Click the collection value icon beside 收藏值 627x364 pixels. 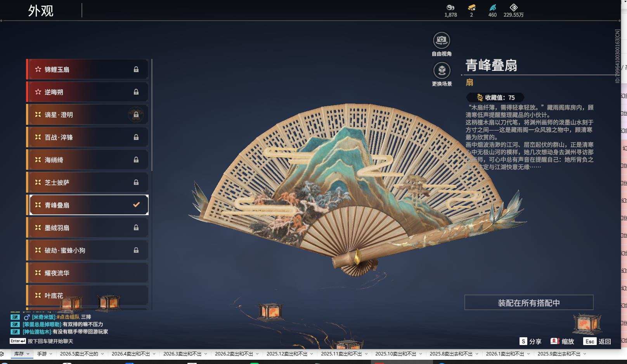pos(480,98)
